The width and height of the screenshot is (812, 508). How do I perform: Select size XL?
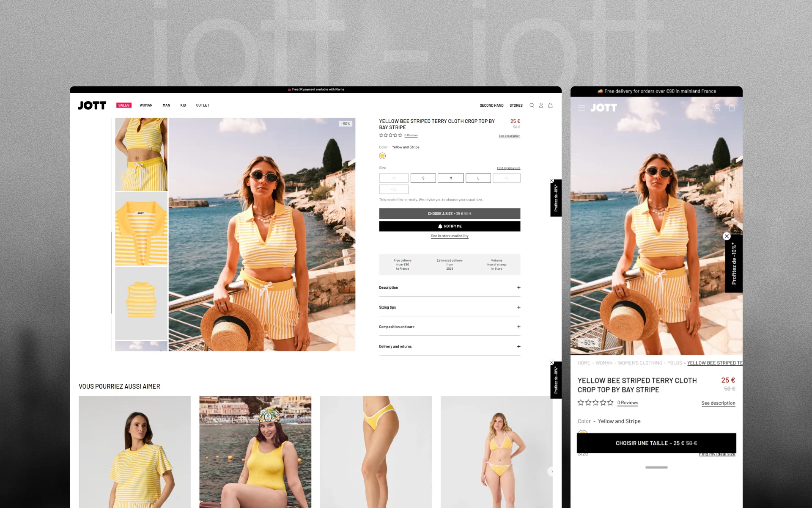[507, 178]
